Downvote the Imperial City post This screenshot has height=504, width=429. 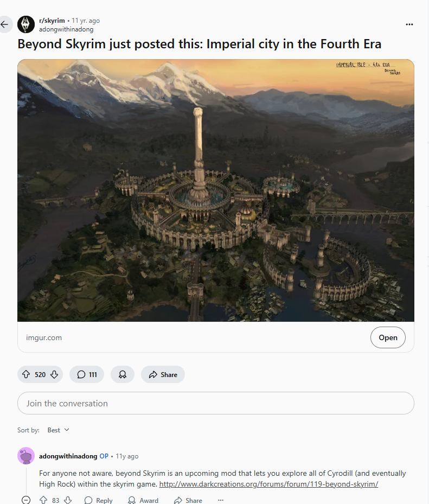pyautogui.click(x=54, y=374)
